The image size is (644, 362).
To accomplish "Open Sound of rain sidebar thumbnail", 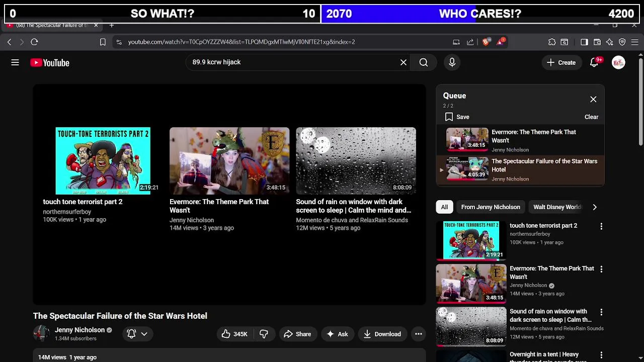I will [471, 326].
